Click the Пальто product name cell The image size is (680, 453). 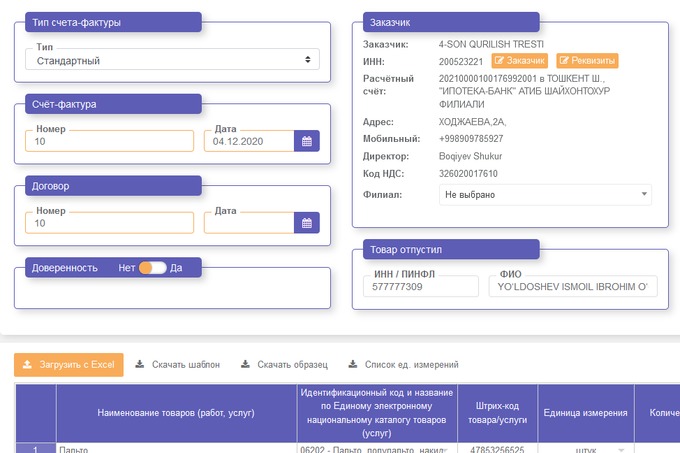pyautogui.click(x=176, y=449)
